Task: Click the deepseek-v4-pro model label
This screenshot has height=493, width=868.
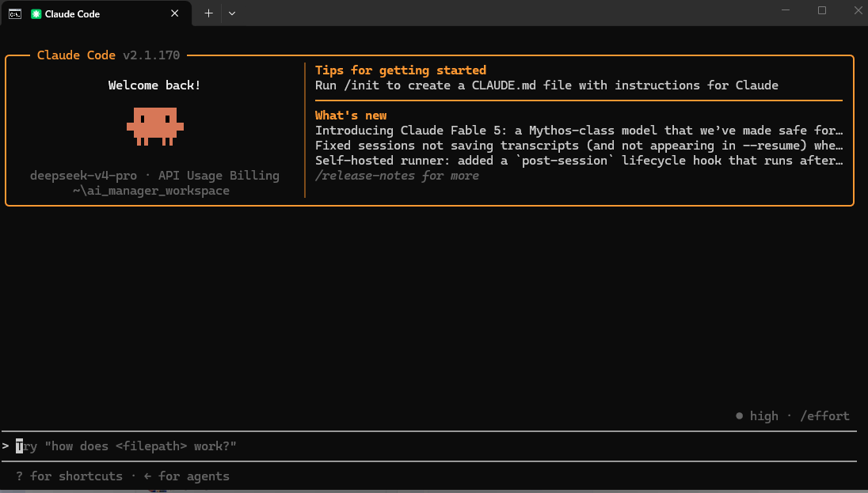Action: (x=83, y=176)
